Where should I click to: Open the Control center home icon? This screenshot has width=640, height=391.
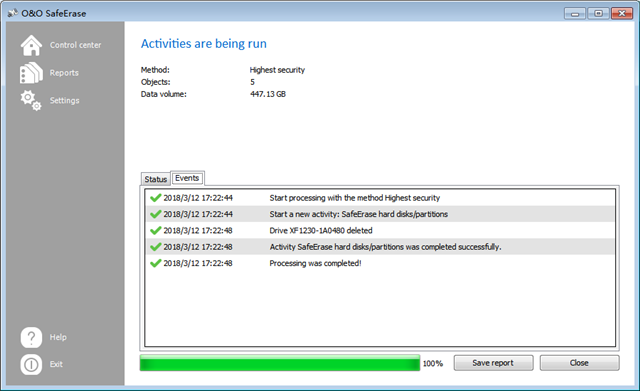[x=31, y=45]
